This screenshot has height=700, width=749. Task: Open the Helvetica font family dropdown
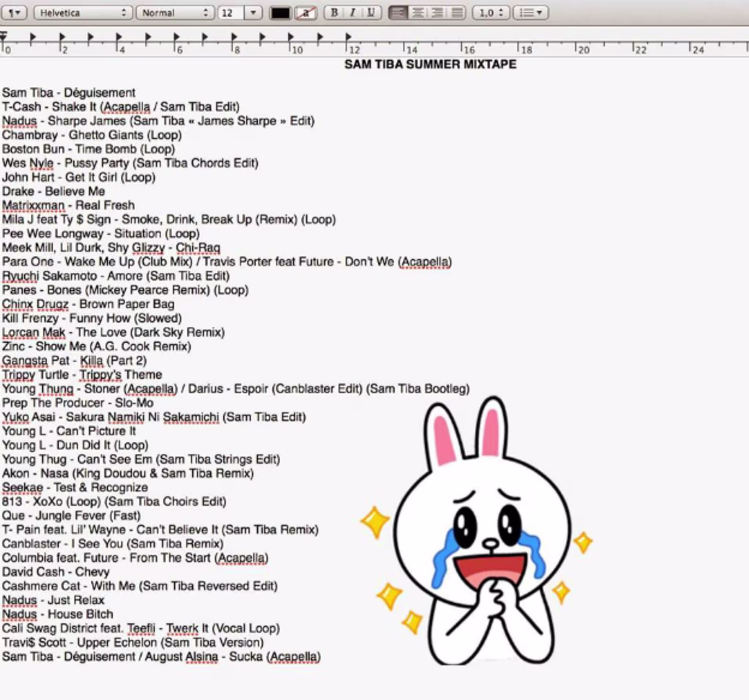(x=83, y=13)
